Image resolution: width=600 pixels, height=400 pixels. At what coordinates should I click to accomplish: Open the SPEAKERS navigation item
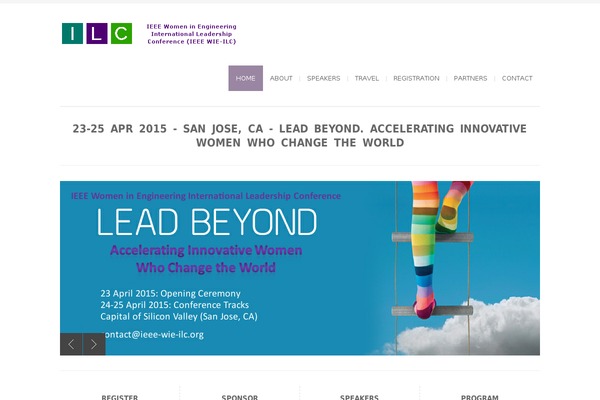[323, 78]
